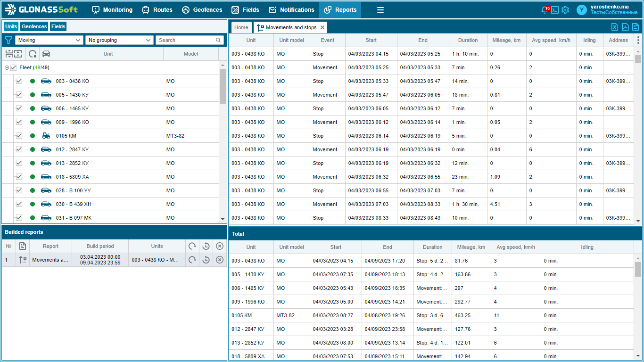Toggle checkbox for 005 - 1430 КУ
The image size is (644, 362).
pos(19,95)
